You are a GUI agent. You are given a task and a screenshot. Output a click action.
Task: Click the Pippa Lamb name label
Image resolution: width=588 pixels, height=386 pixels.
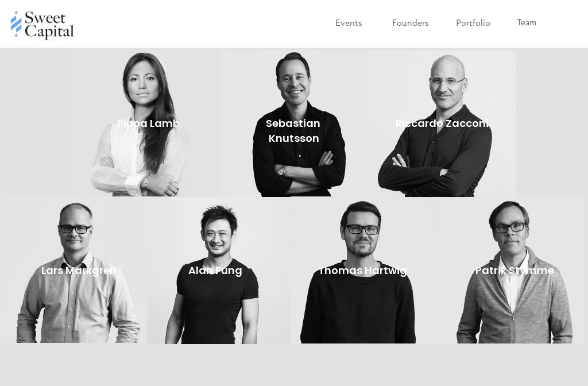click(x=148, y=124)
